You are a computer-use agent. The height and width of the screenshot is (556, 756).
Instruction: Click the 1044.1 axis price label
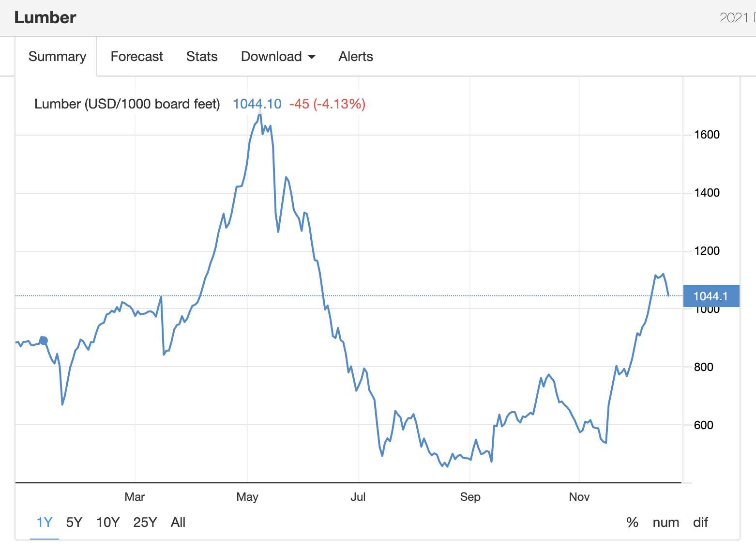point(711,296)
